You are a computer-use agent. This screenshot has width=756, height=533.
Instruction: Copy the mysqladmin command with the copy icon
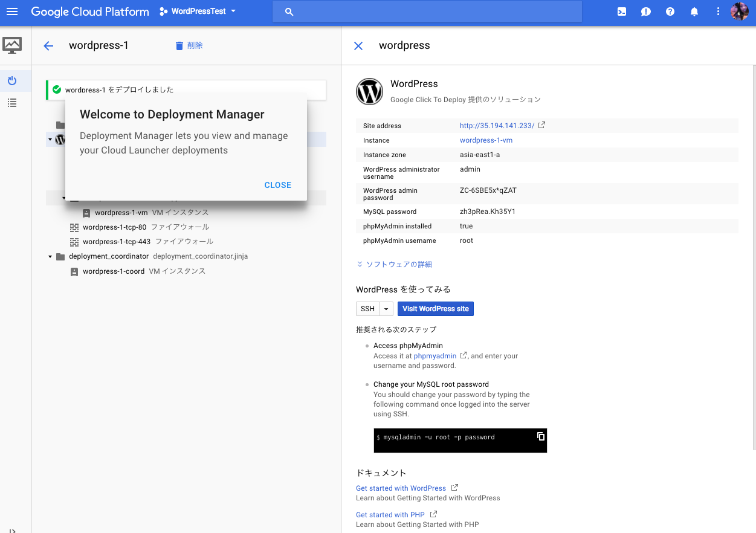(x=541, y=436)
